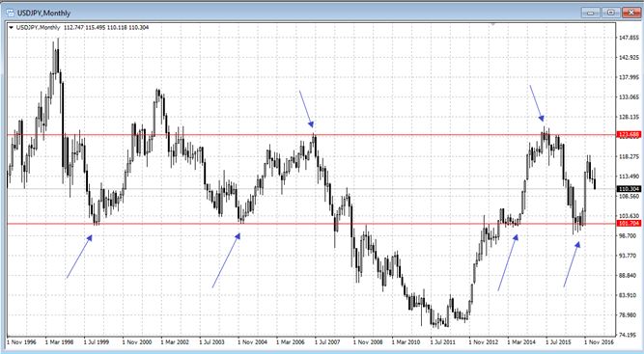This screenshot has height=354, width=644.
Task: Select the downward blue arrow above the 2007 peak
Action: pos(307,109)
